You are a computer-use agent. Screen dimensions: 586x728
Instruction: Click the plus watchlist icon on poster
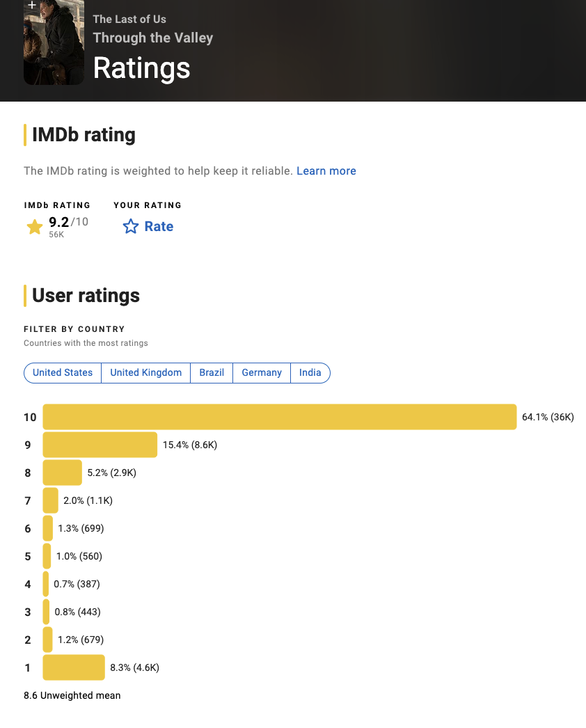tap(31, 5)
